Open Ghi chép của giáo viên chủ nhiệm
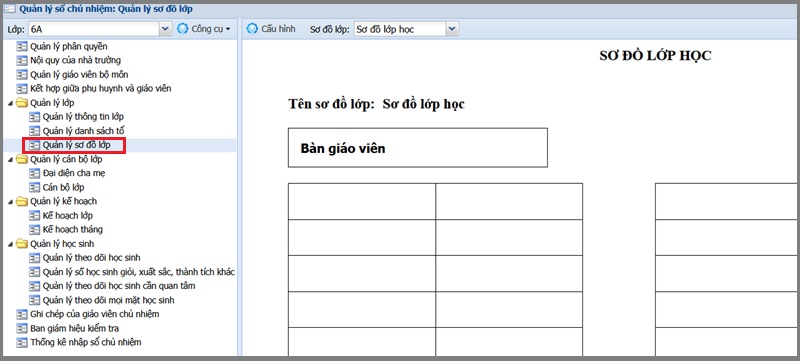Viewport: 800px width, 361px height. point(94,314)
